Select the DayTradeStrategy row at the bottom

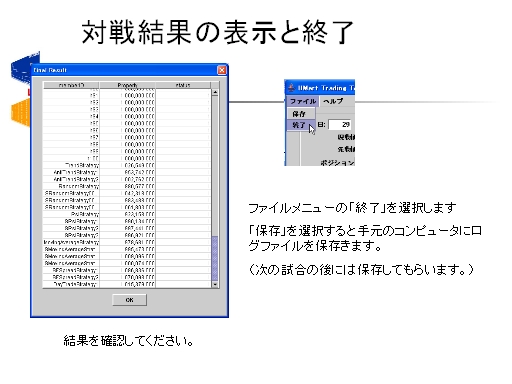pos(127,284)
